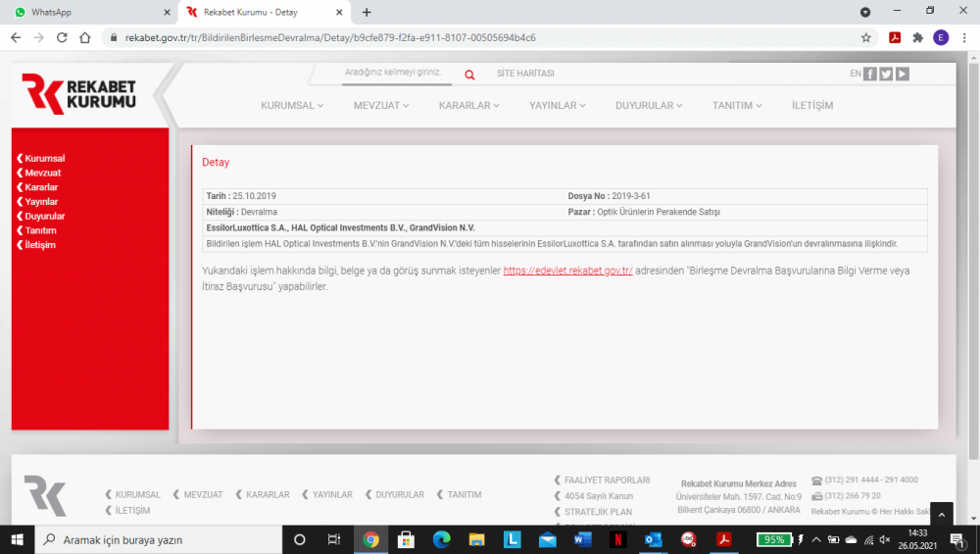This screenshot has width=980, height=554.
Task: Click the red search magnifier icon
Action: click(469, 76)
